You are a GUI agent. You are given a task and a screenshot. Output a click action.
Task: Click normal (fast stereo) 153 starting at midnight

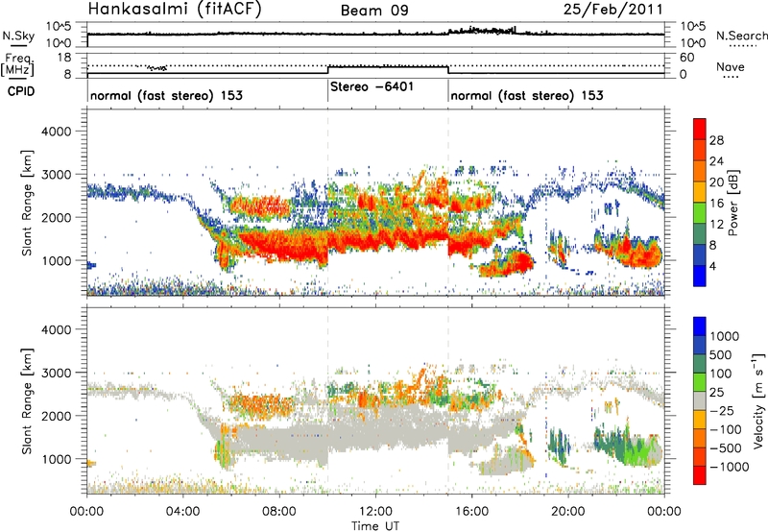pos(166,95)
